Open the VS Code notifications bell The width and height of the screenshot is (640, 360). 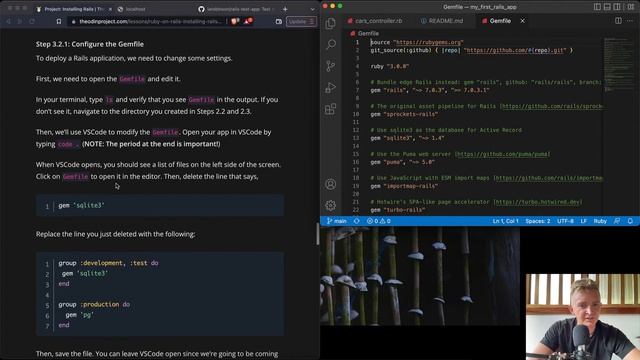coord(630,221)
